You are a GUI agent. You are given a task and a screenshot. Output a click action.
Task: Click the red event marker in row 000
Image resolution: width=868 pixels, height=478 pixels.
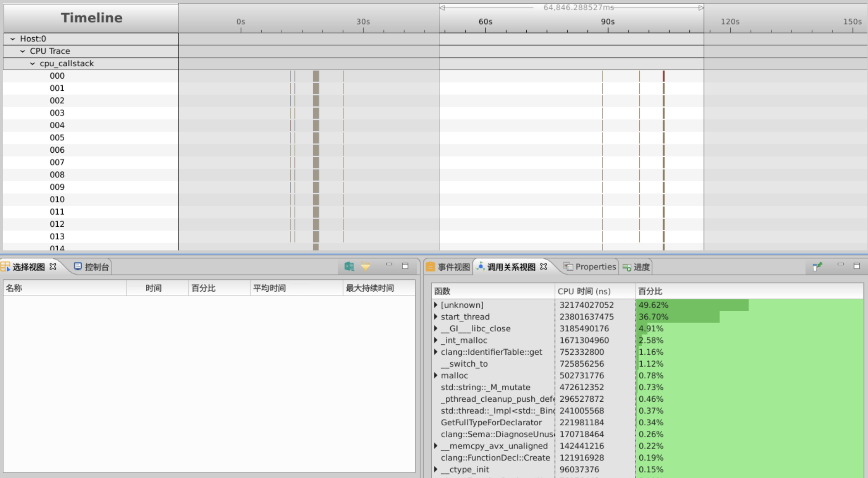(x=663, y=76)
